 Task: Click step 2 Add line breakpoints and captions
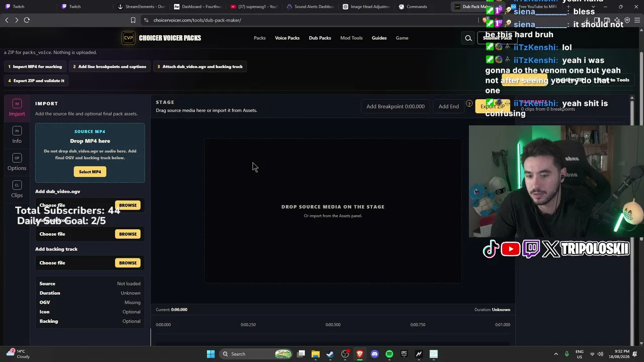click(x=110, y=66)
